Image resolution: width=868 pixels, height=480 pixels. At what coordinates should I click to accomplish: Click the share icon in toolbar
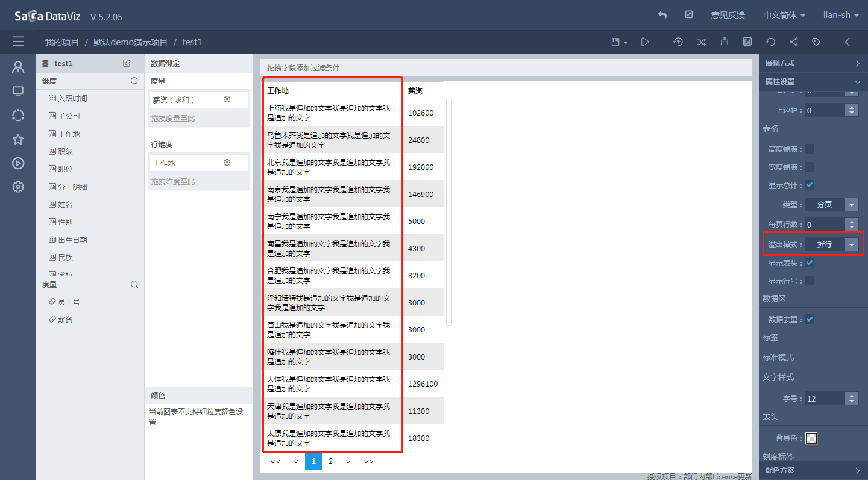tap(793, 42)
